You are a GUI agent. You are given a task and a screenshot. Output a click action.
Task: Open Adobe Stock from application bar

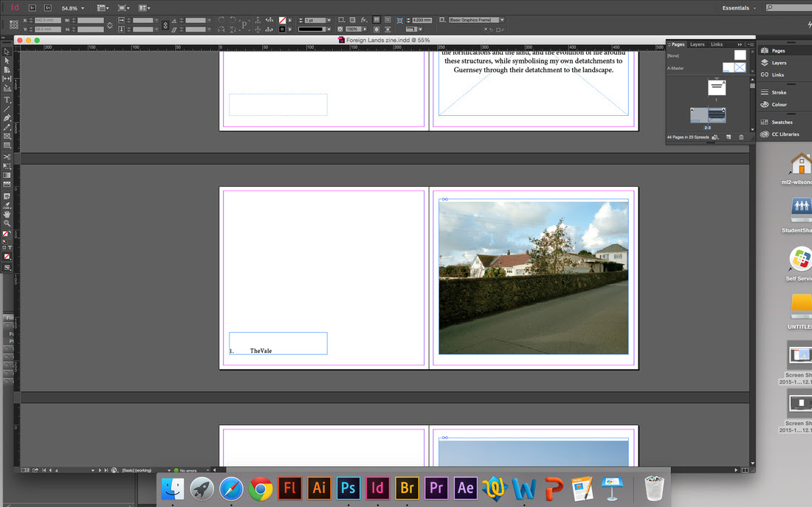tap(48, 8)
